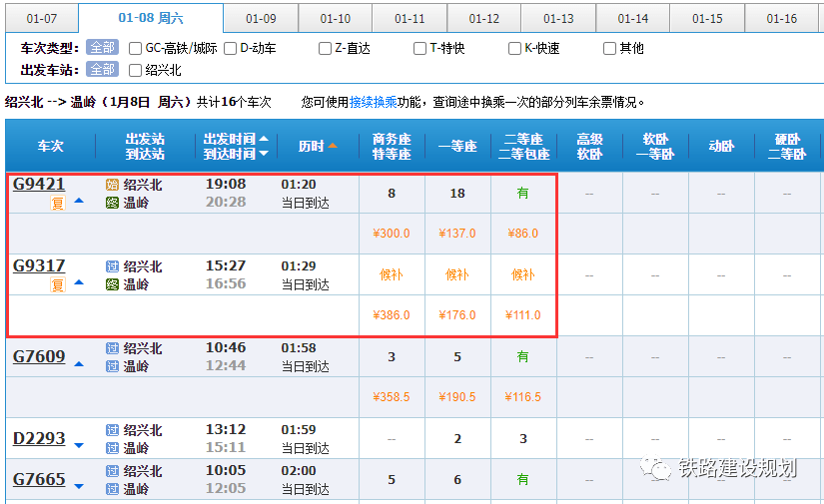The image size is (824, 504).
Task: Click the 全部 button for 车次类型
Action: click(102, 48)
